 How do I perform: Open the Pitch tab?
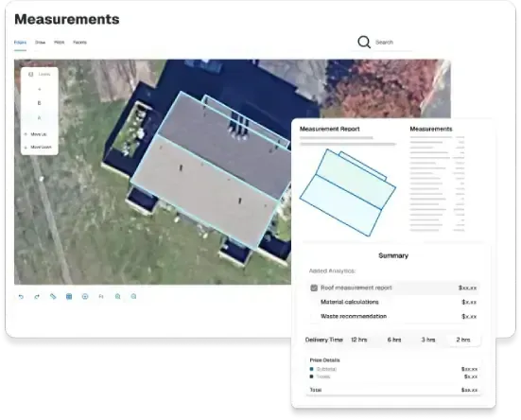click(x=60, y=43)
